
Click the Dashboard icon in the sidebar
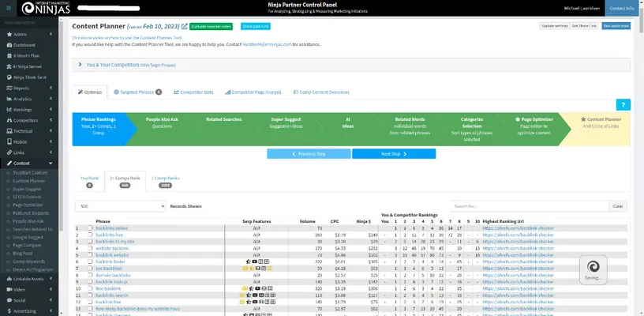[x=8, y=46]
